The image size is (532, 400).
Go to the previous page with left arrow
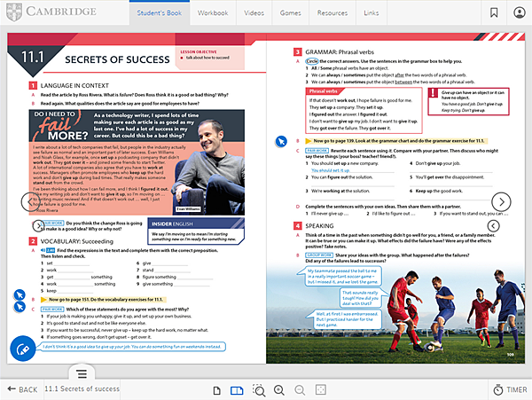click(30, 202)
